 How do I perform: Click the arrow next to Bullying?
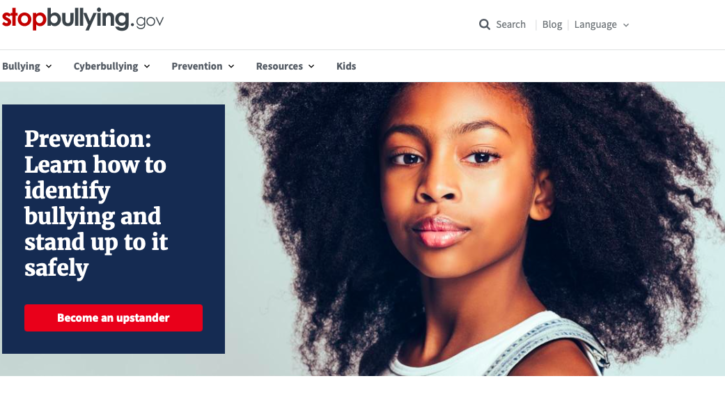(x=49, y=67)
